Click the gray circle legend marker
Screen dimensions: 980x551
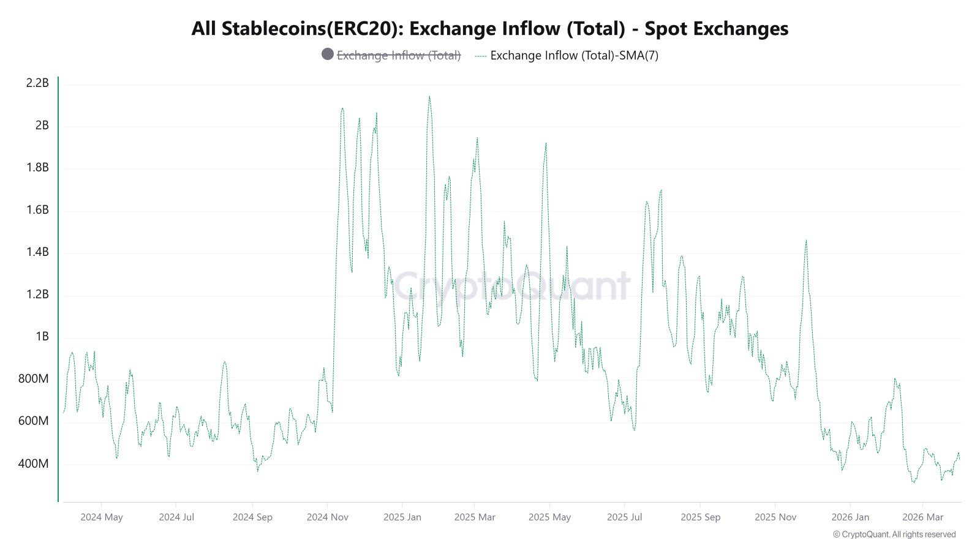pos(328,54)
